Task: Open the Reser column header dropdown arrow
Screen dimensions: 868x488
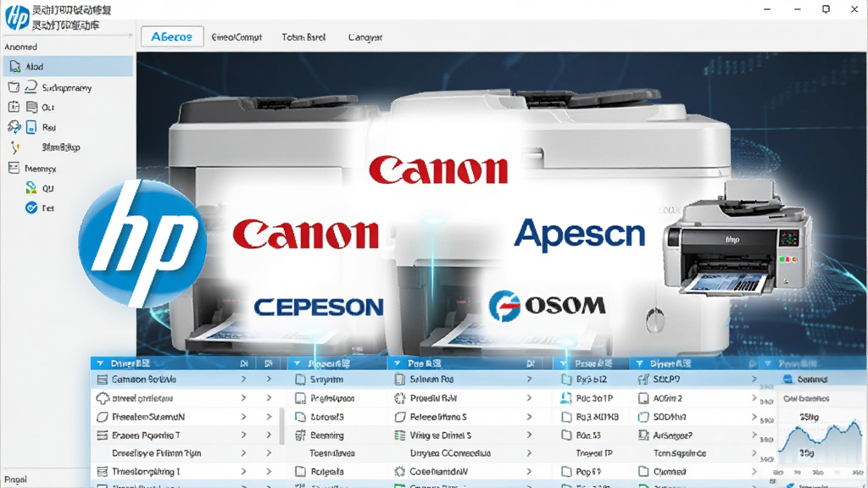Action: (563, 363)
